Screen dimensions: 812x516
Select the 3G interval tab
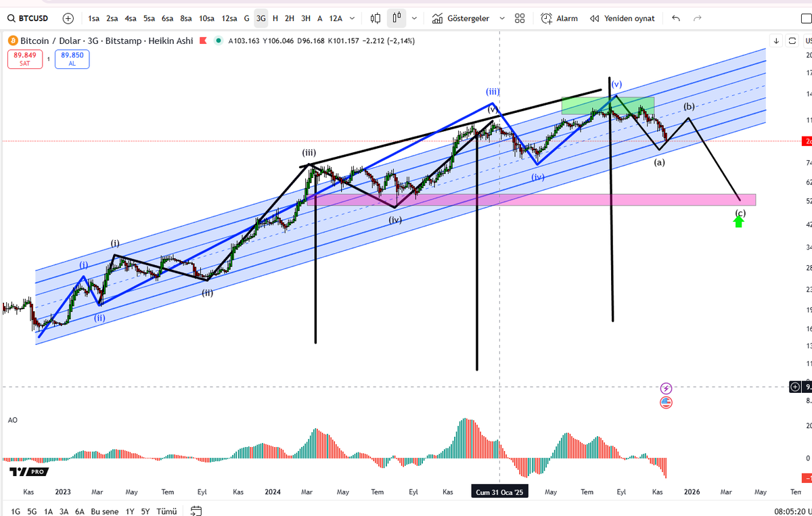(x=260, y=18)
